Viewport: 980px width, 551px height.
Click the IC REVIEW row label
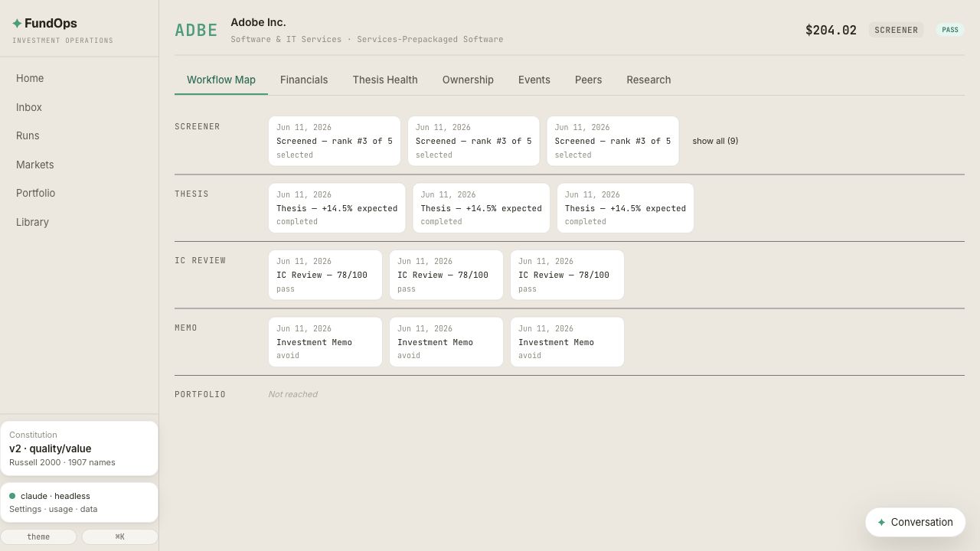tap(201, 261)
